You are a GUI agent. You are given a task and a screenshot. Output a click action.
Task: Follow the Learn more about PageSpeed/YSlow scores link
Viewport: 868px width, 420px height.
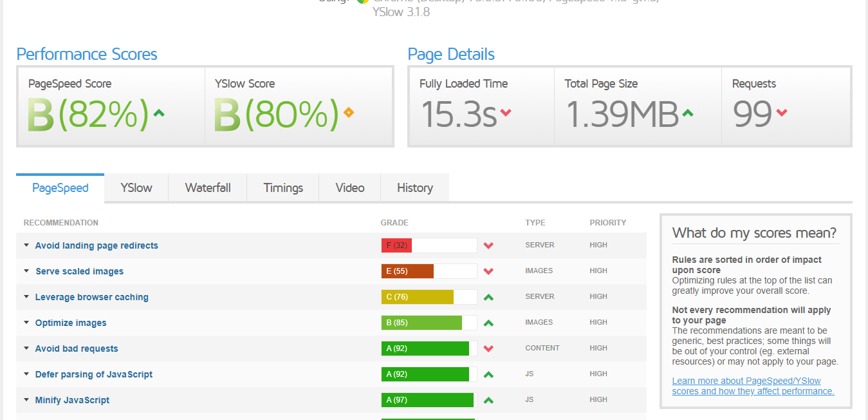[x=753, y=386]
